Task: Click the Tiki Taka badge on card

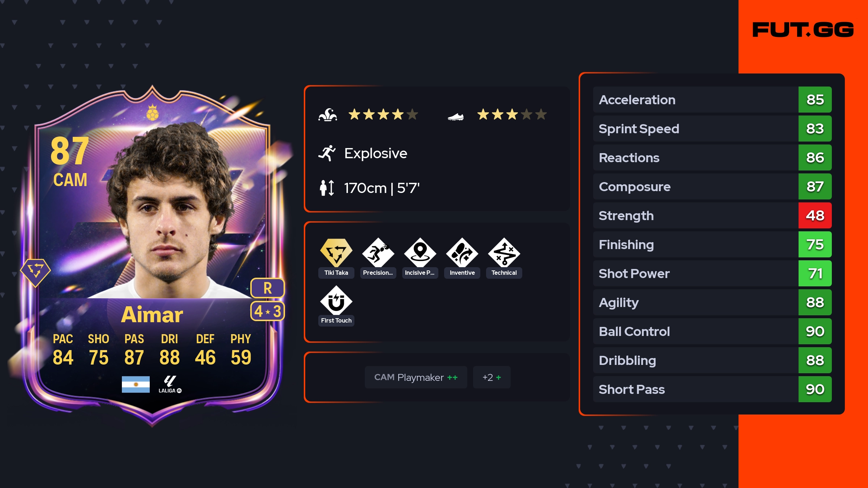Action: pos(35,272)
